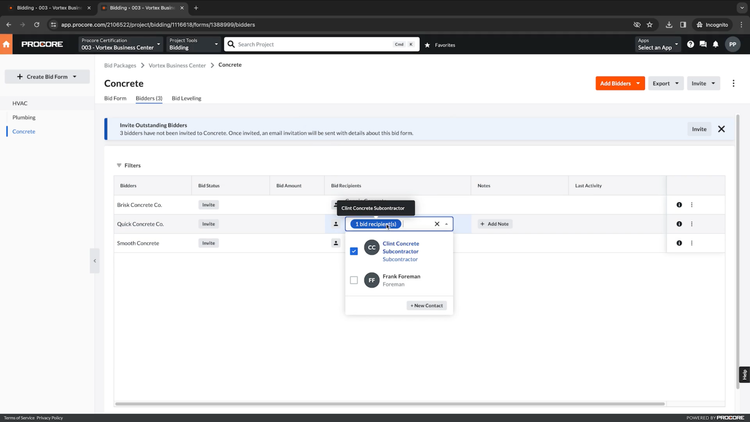750x422 pixels.
Task: Open info icon for Quick Concrete Co.
Action: [x=679, y=224]
